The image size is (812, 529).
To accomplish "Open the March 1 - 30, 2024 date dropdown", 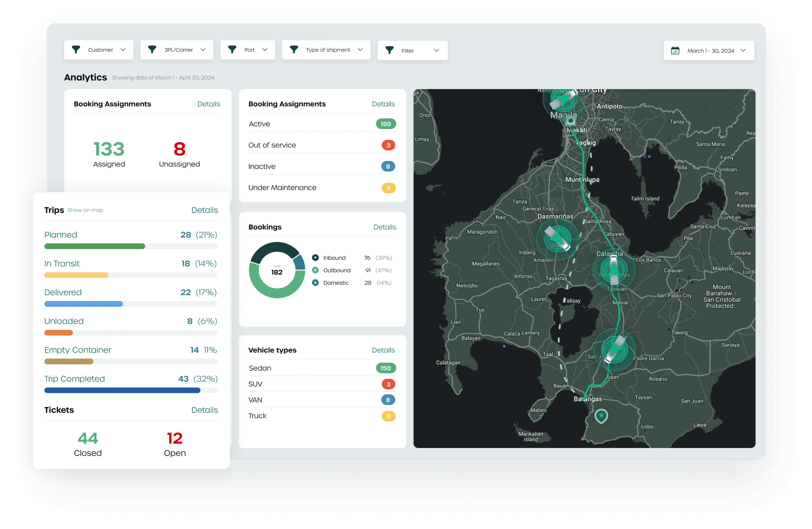I will (x=743, y=50).
